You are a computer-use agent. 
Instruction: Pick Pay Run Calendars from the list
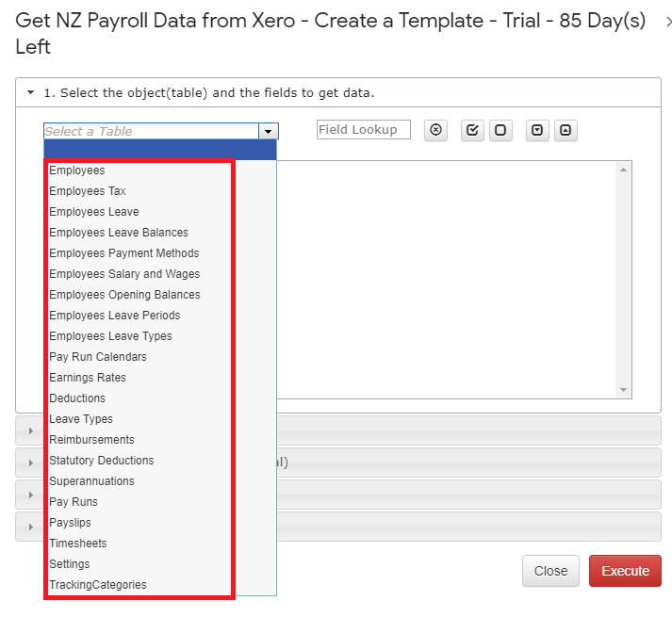(x=98, y=356)
